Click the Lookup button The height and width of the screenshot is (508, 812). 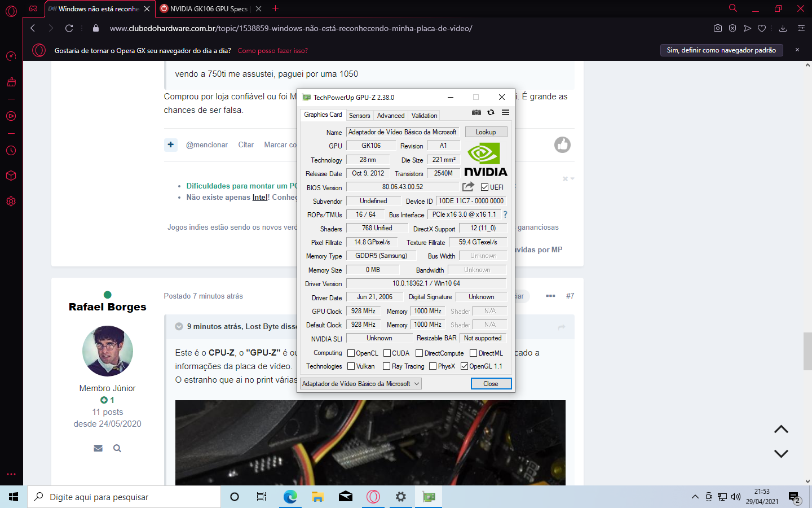coord(486,132)
